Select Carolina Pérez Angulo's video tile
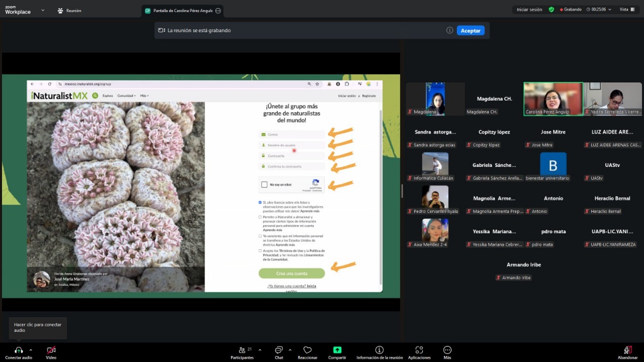Viewport: 644px width, 362px height. pyautogui.click(x=553, y=99)
